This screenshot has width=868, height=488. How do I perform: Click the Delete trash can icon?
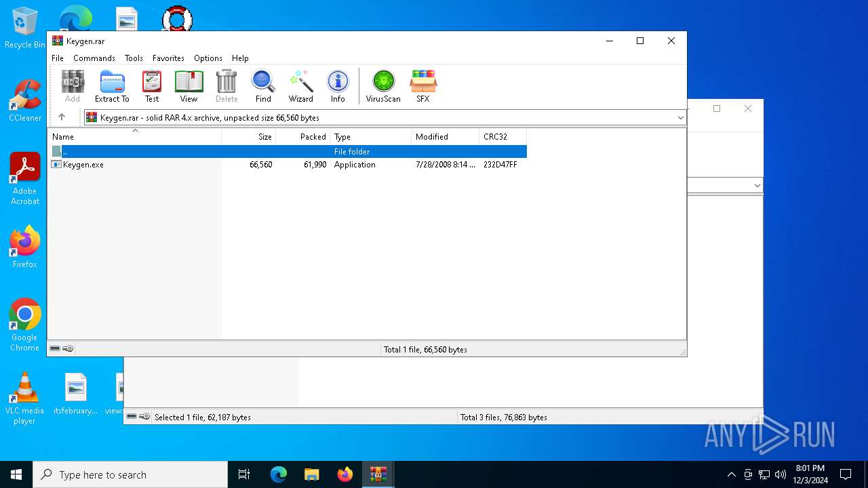[226, 86]
